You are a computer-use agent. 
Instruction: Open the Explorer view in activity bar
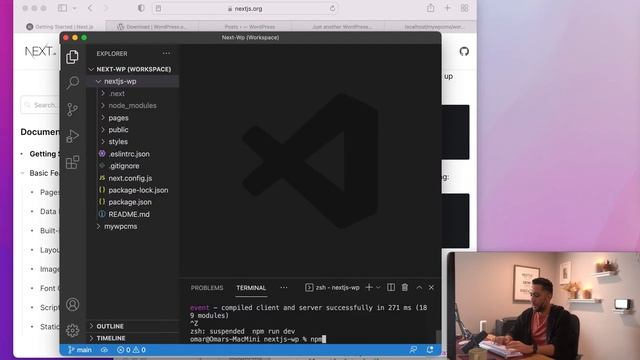(x=72, y=57)
